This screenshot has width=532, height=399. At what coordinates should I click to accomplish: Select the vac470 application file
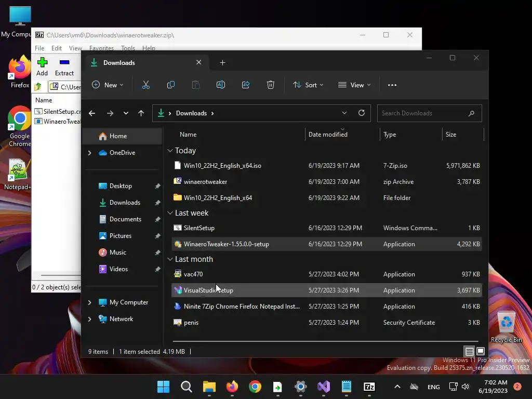(327, 274)
